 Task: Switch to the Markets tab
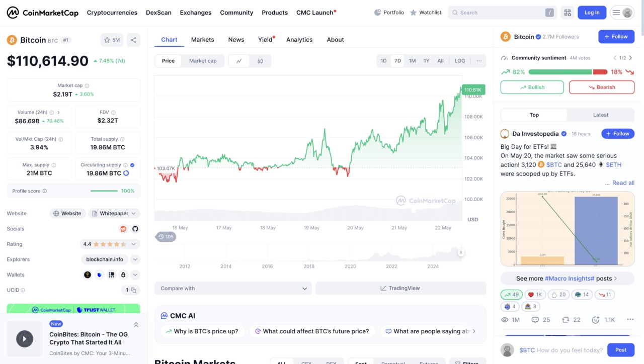point(202,39)
